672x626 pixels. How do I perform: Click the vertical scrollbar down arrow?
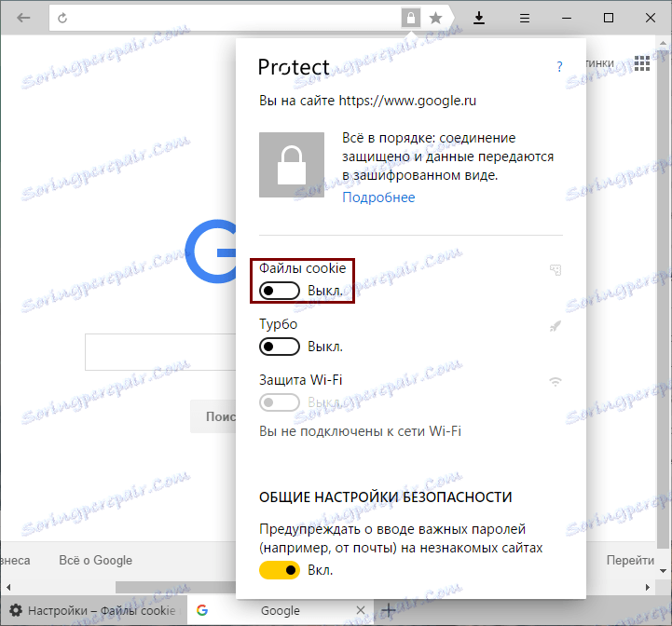pyautogui.click(x=663, y=571)
